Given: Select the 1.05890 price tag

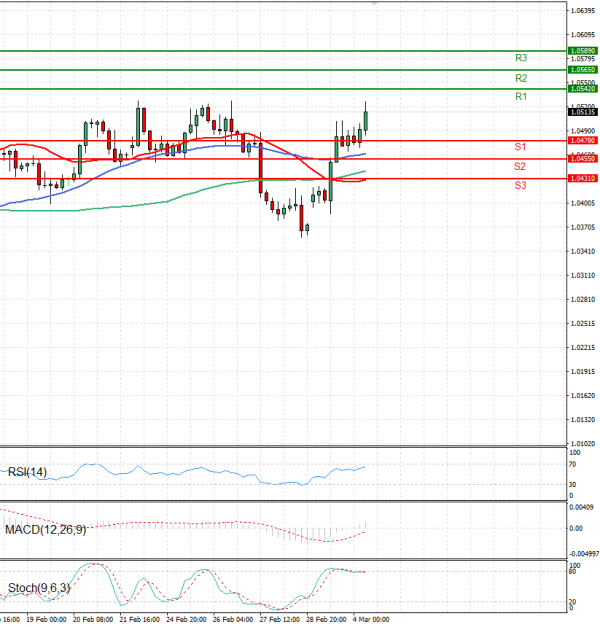Looking at the screenshot, I should pyautogui.click(x=582, y=51).
